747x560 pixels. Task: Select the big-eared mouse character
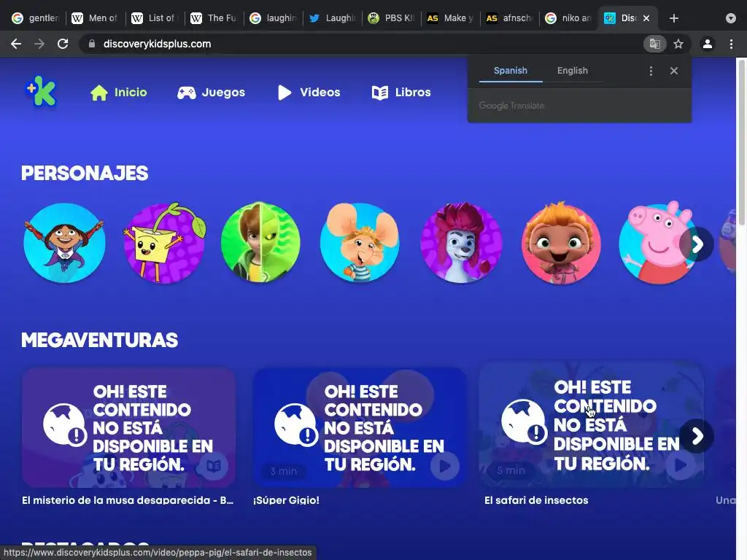coord(360,243)
